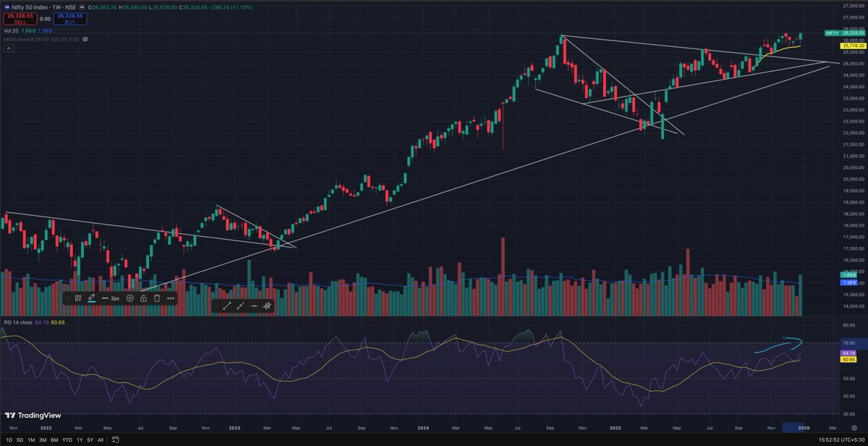Image resolution: width=868 pixels, height=446 pixels.
Task: Select the 6M time range
Action: (54, 439)
